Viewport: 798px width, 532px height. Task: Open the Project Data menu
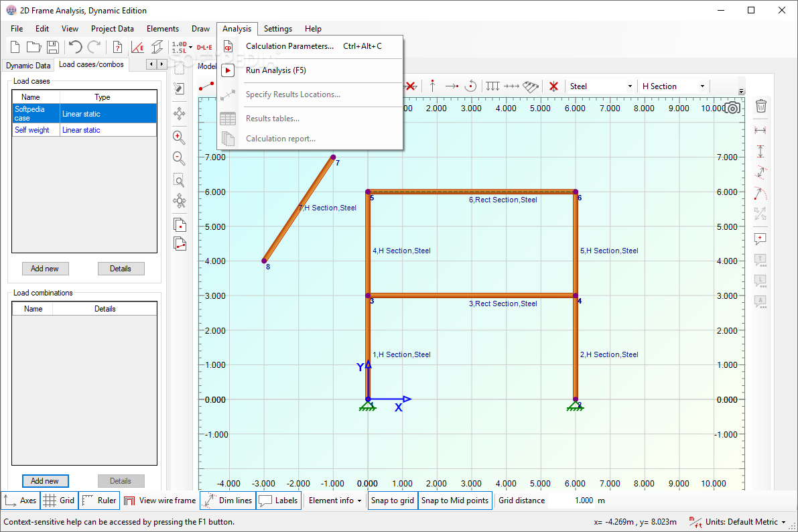[113, 29]
